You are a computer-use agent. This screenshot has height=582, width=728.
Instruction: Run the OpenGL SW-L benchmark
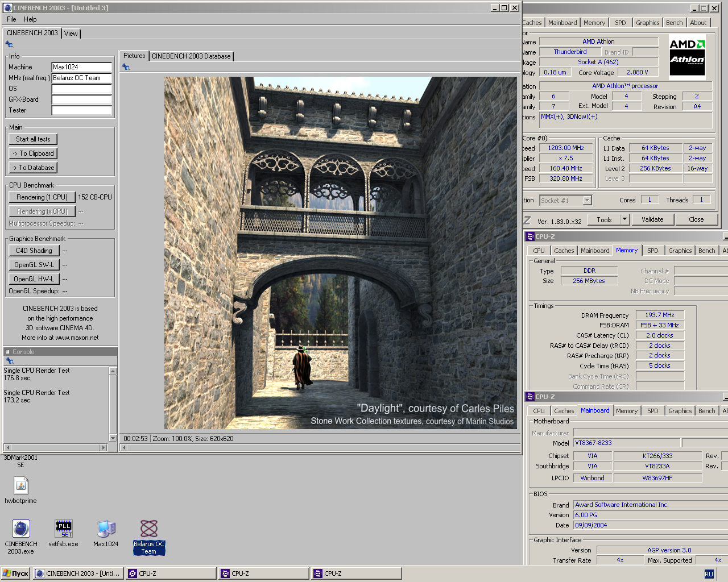pos(34,265)
